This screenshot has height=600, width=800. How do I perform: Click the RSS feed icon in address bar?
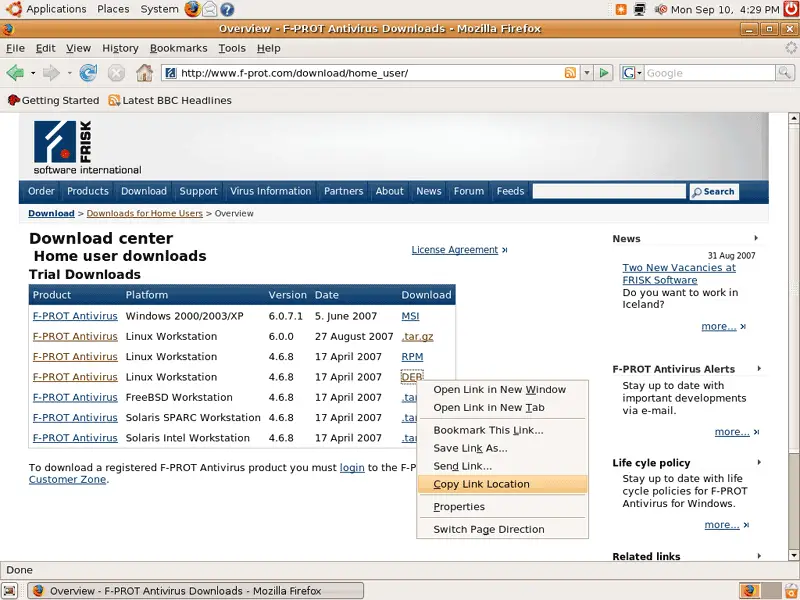pyautogui.click(x=570, y=73)
